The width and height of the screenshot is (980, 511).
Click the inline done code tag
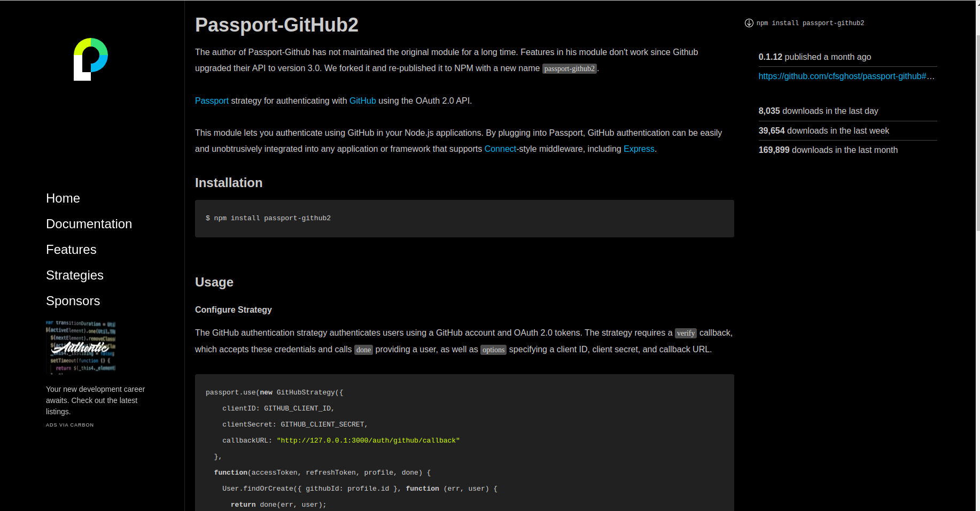[x=363, y=350]
